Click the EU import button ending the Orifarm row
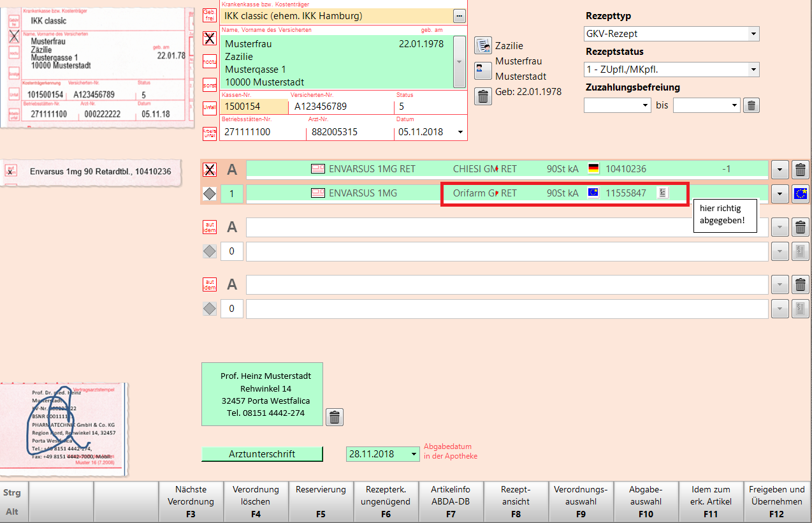 (800, 194)
